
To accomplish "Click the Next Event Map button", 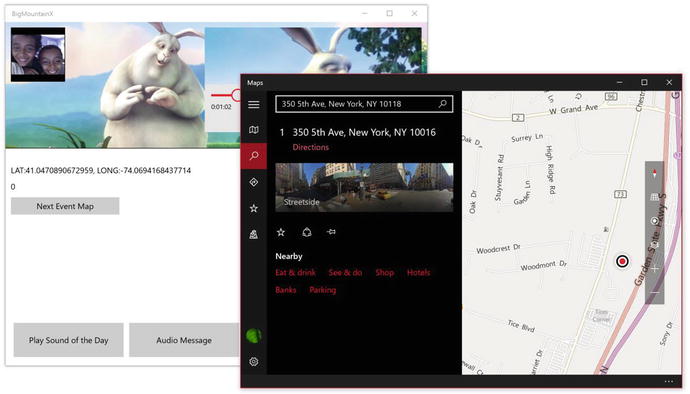I will pyautogui.click(x=65, y=206).
